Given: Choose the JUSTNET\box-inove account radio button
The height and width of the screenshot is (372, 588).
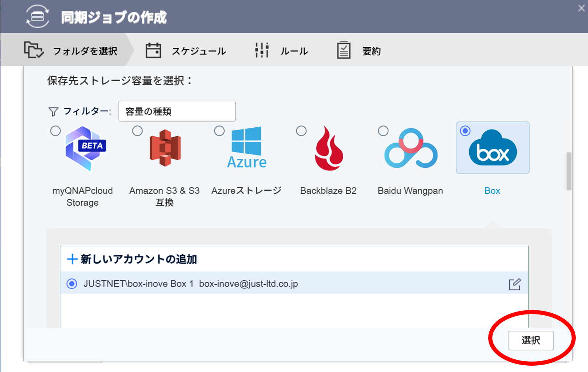Looking at the screenshot, I should pos(72,284).
